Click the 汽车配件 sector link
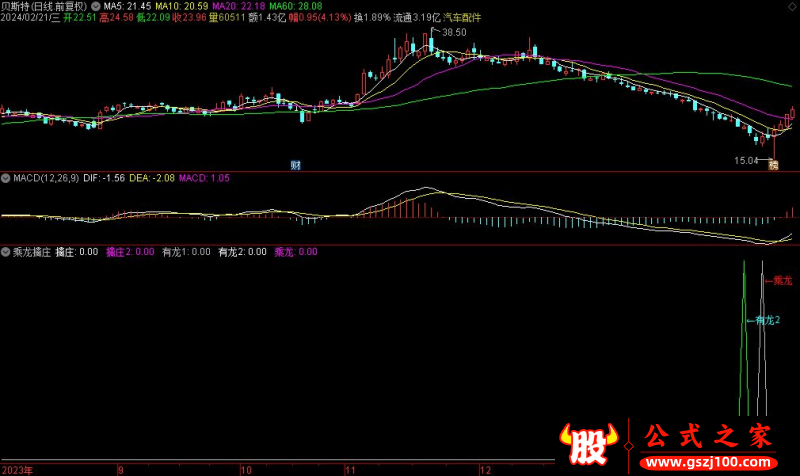The width and height of the screenshot is (800, 476). click(462, 17)
